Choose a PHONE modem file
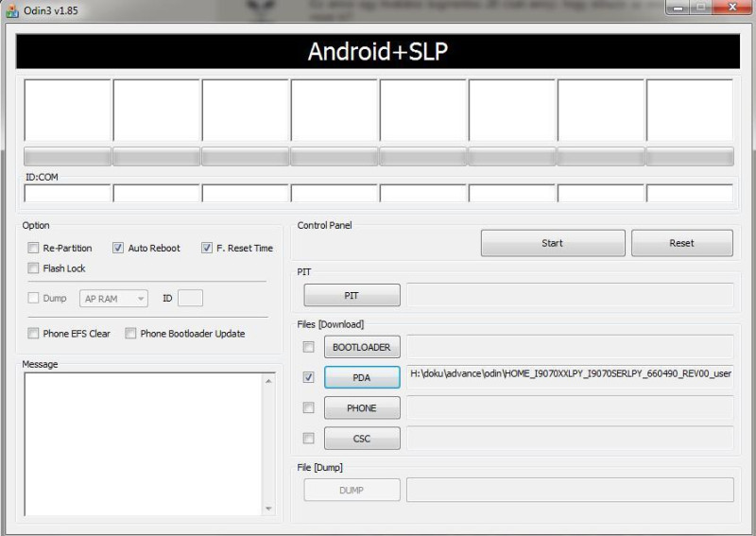 (362, 408)
